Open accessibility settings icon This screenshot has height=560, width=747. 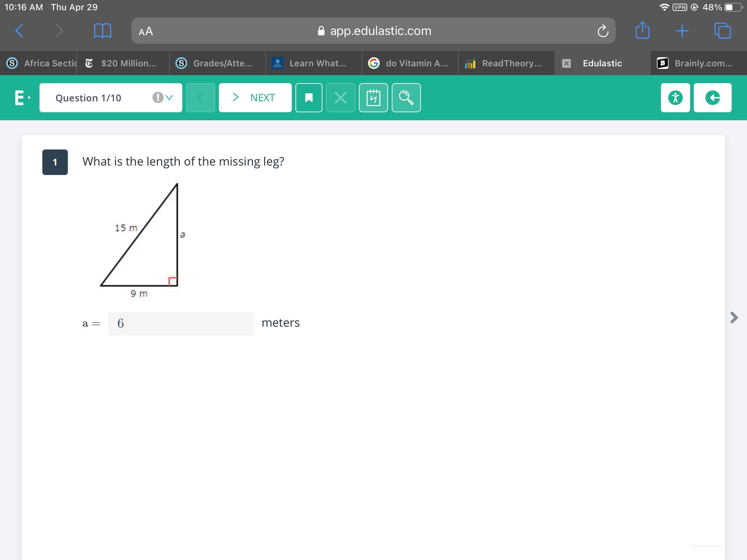pos(675,98)
